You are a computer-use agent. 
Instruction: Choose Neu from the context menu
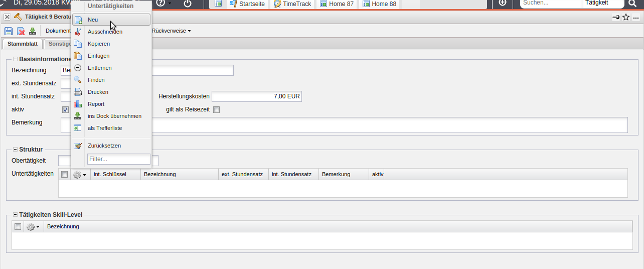[111, 20]
